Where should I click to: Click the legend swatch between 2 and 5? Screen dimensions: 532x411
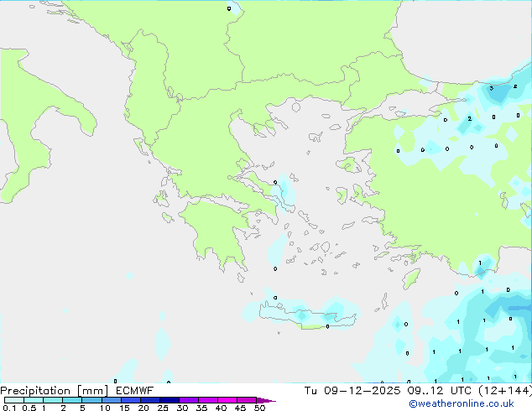pyautogui.click(x=72, y=400)
